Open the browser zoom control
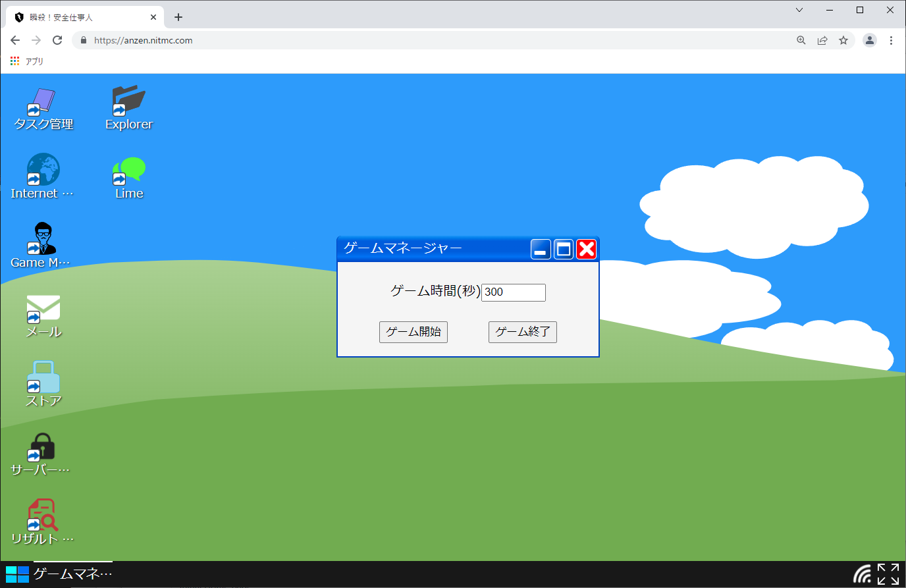The image size is (906, 588). pyautogui.click(x=801, y=40)
